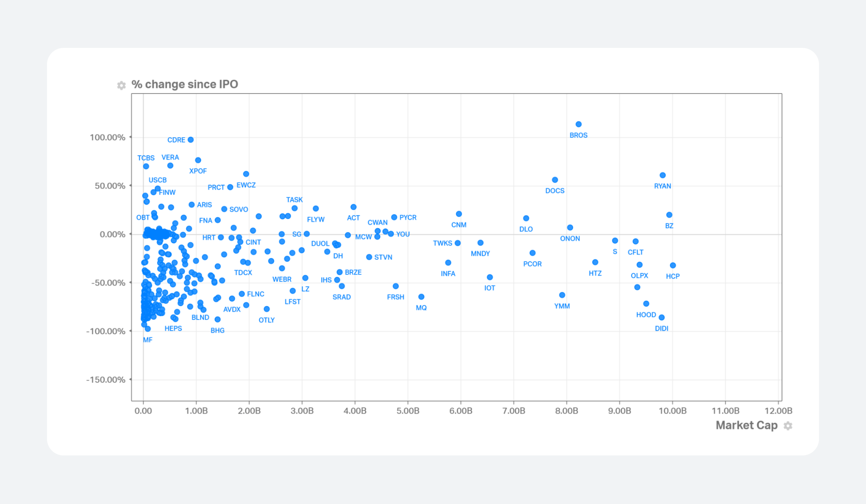
Task: Click the OLPX ticker label
Action: pyautogui.click(x=639, y=276)
